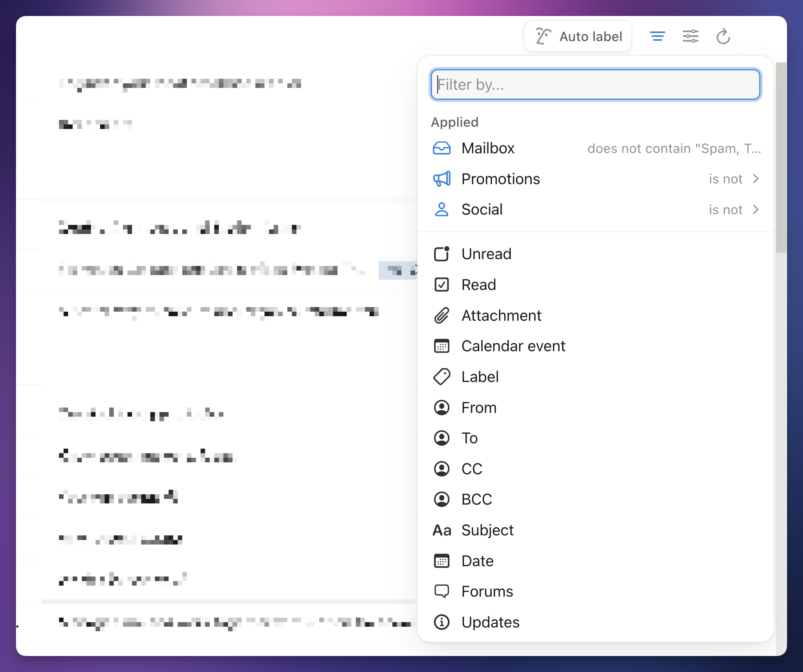Click the Label tag icon
This screenshot has width=803, height=672.
click(x=441, y=377)
